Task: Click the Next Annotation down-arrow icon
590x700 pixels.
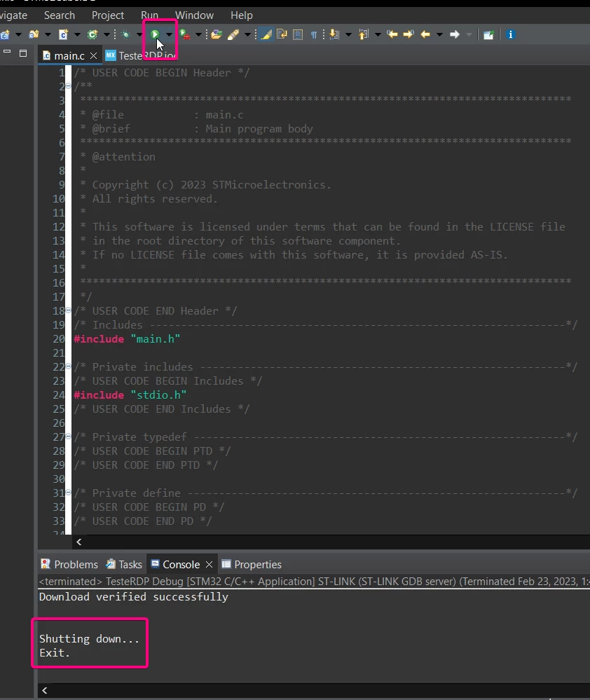Action: tap(334, 34)
